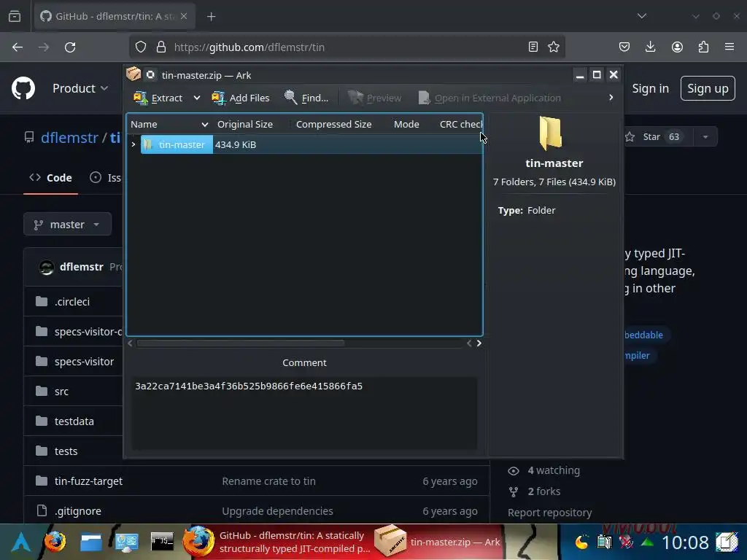Open Firefox downloads panel
This screenshot has width=747, height=560.
[x=650, y=47]
